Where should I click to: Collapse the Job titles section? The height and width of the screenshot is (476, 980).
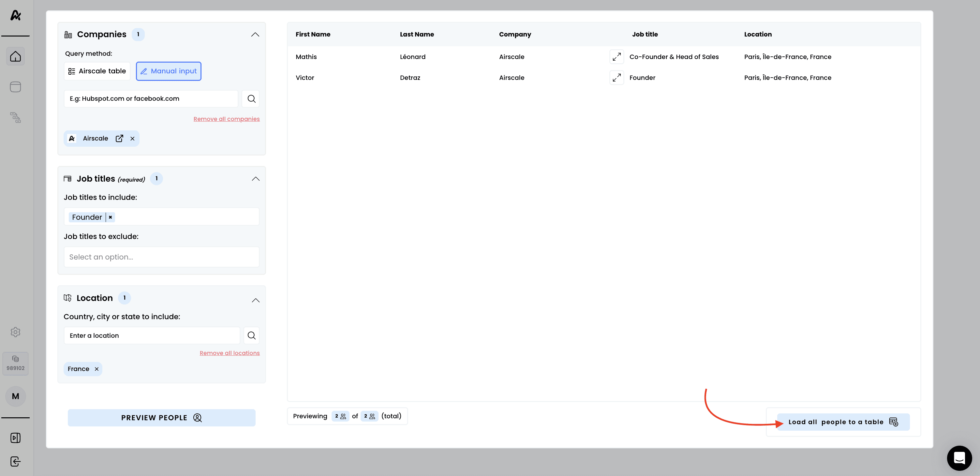click(x=255, y=179)
